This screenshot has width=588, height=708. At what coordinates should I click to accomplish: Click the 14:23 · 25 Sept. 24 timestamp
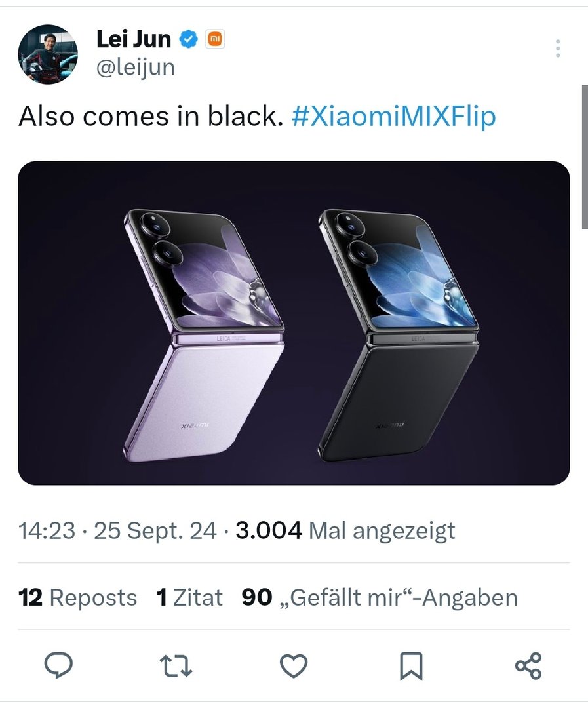pos(117,530)
